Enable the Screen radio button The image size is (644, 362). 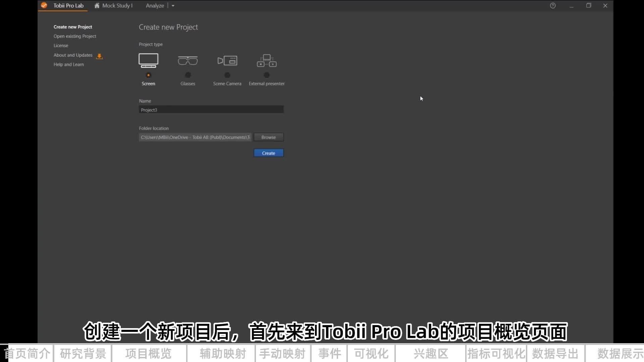pyautogui.click(x=148, y=75)
